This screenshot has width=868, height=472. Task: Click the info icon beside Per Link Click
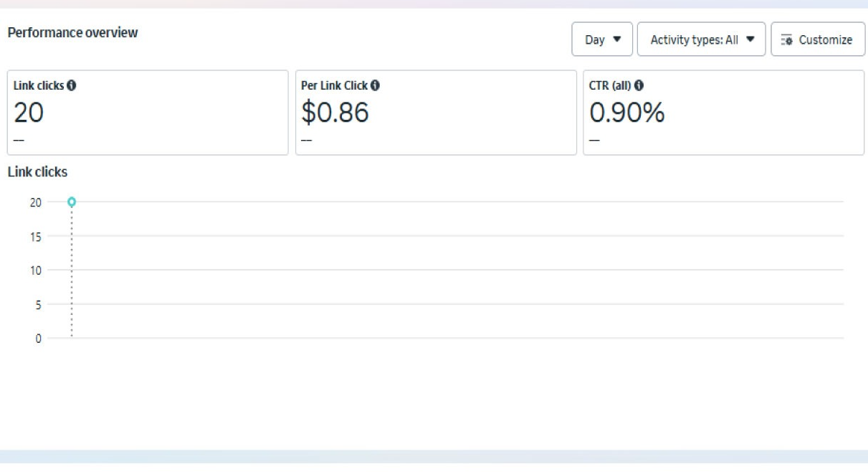375,85
